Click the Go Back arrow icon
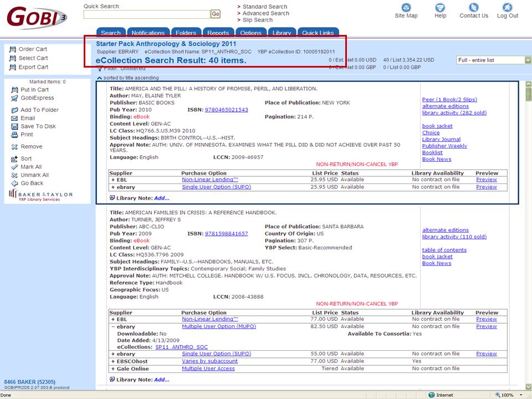 pyautogui.click(x=14, y=183)
